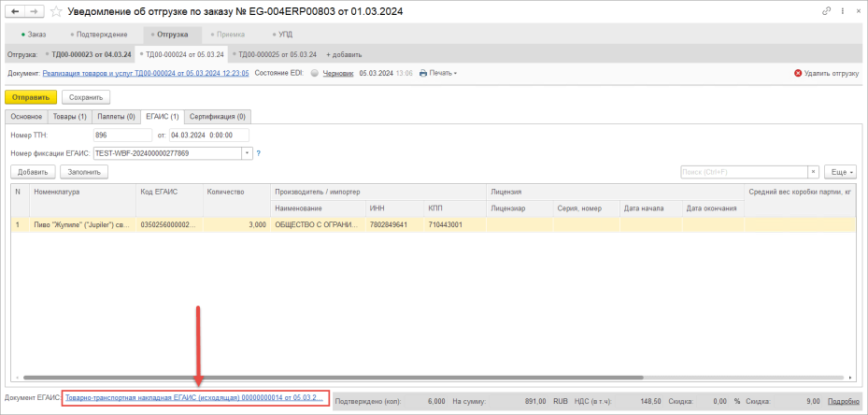Viewport: 868px width, 415px height.
Task: Go back with the left arrow button
Action: click(x=15, y=11)
